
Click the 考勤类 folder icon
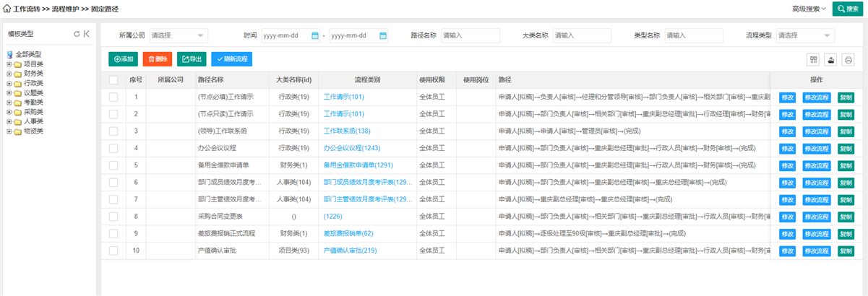(x=17, y=103)
